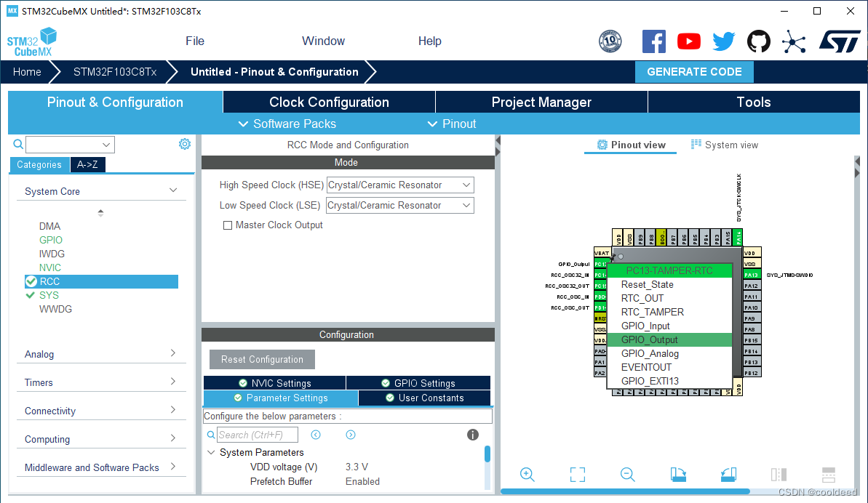The width and height of the screenshot is (868, 503).
Task: Select GPIO_Input in the pin menu
Action: (x=669, y=326)
